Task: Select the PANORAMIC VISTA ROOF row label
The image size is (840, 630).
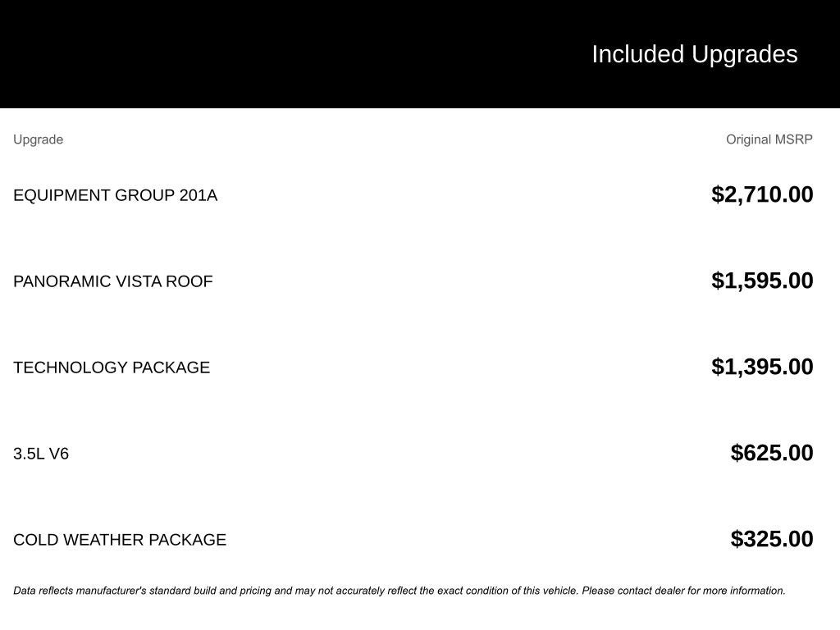Action: click(113, 281)
